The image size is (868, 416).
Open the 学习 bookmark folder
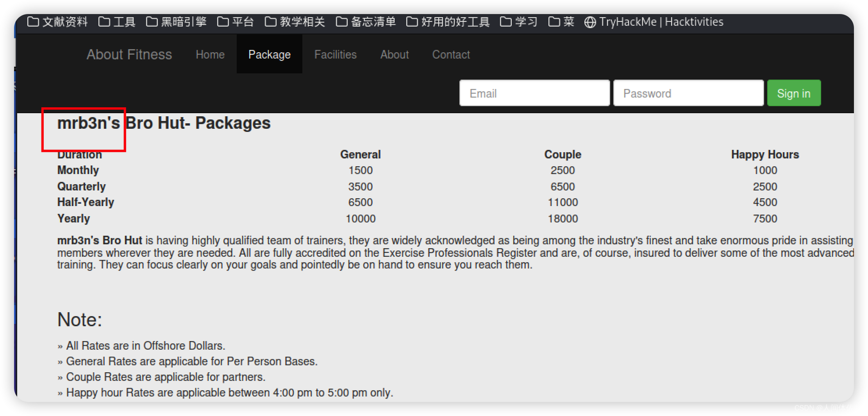point(519,22)
